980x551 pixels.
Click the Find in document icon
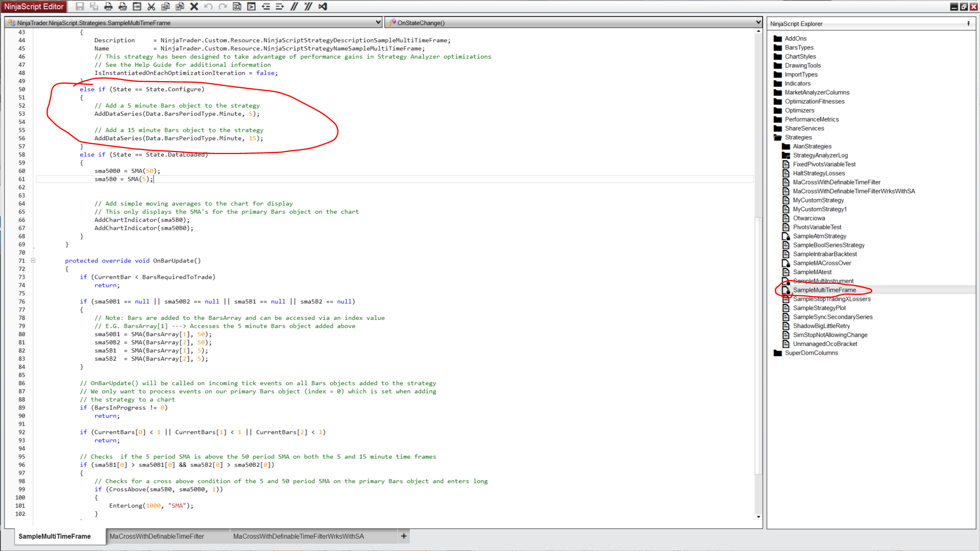237,7
